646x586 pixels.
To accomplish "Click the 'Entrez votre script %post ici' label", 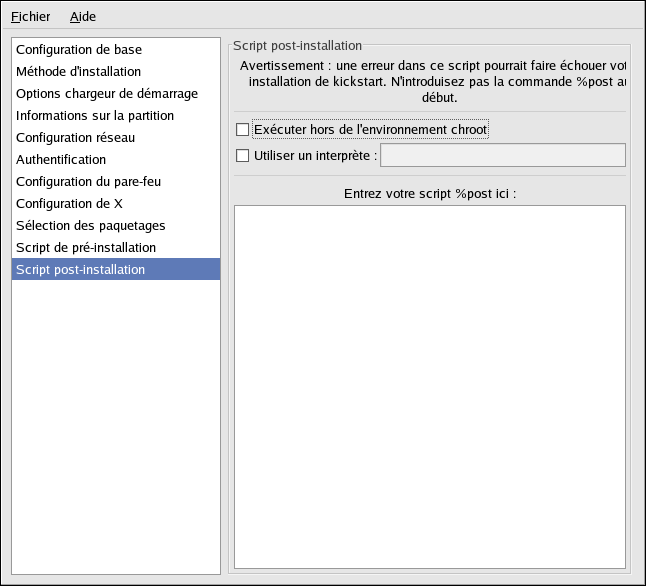I will coord(430,194).
